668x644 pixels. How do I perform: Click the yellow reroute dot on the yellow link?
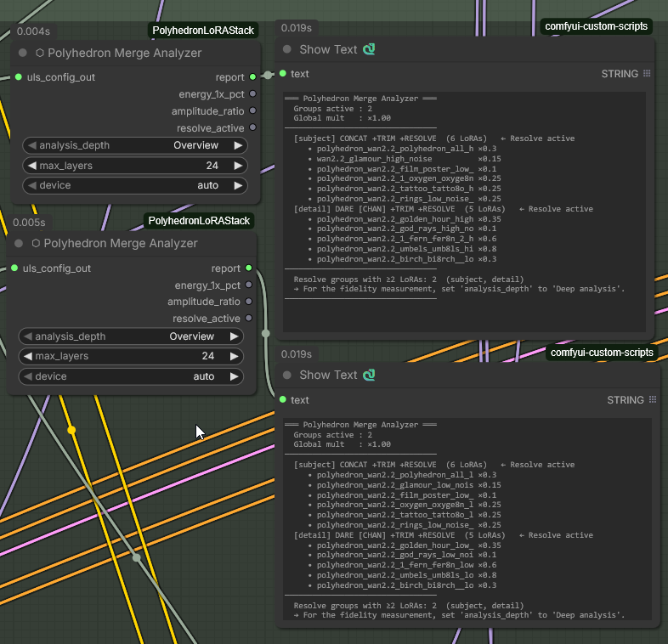71,430
